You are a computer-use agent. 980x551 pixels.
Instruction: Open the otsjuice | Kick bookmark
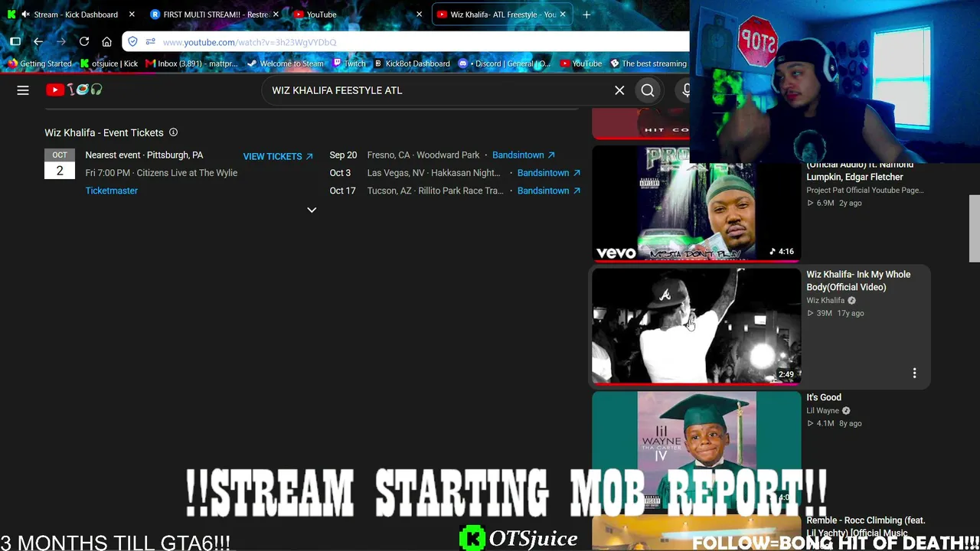click(x=109, y=64)
